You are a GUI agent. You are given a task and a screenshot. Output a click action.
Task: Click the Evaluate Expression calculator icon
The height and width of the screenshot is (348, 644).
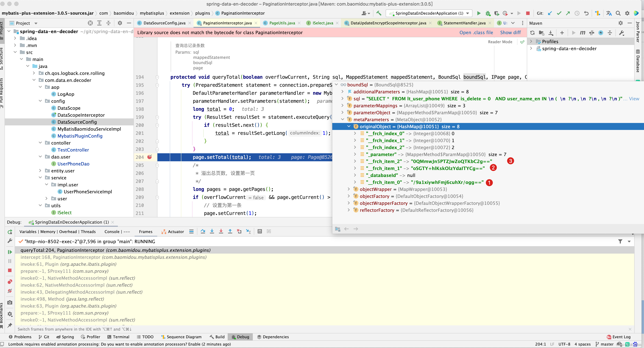pyautogui.click(x=260, y=232)
